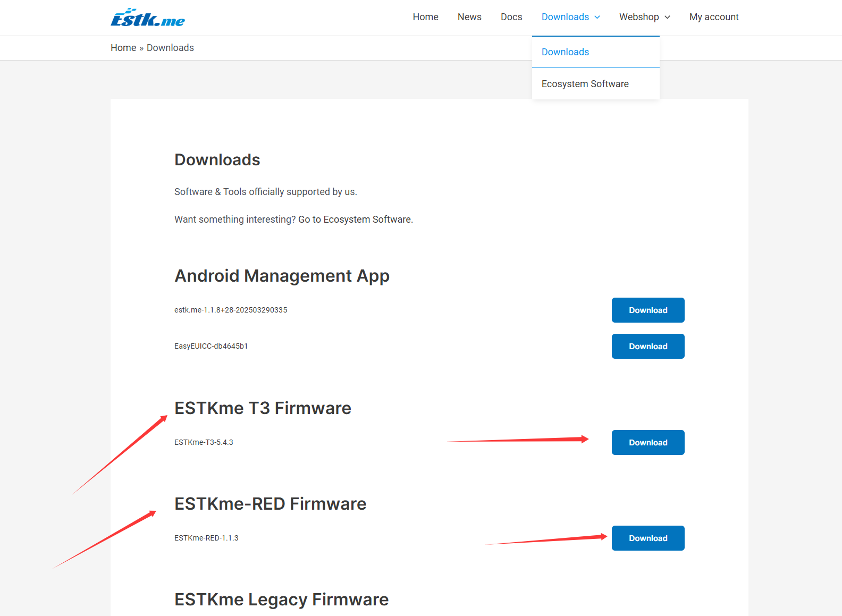
Task: Click the ESTK.me logo
Action: pos(148,18)
